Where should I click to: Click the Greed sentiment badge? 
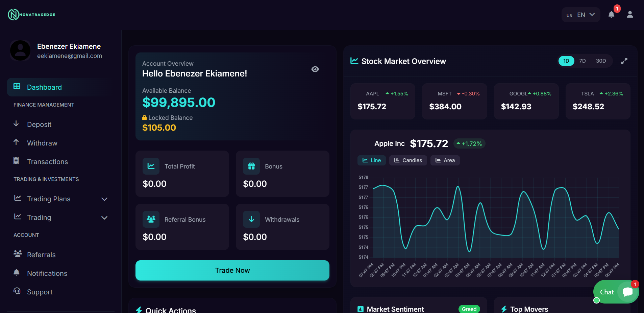pyautogui.click(x=469, y=309)
